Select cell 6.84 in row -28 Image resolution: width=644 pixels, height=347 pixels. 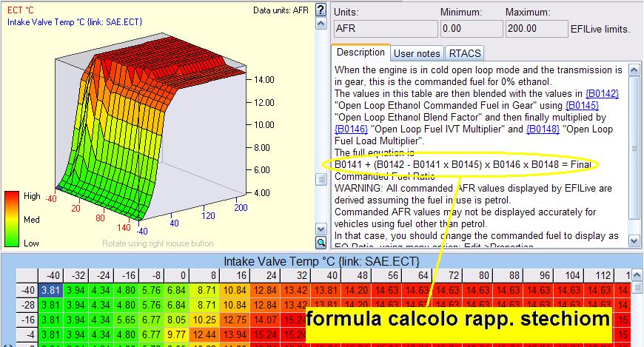tap(176, 305)
